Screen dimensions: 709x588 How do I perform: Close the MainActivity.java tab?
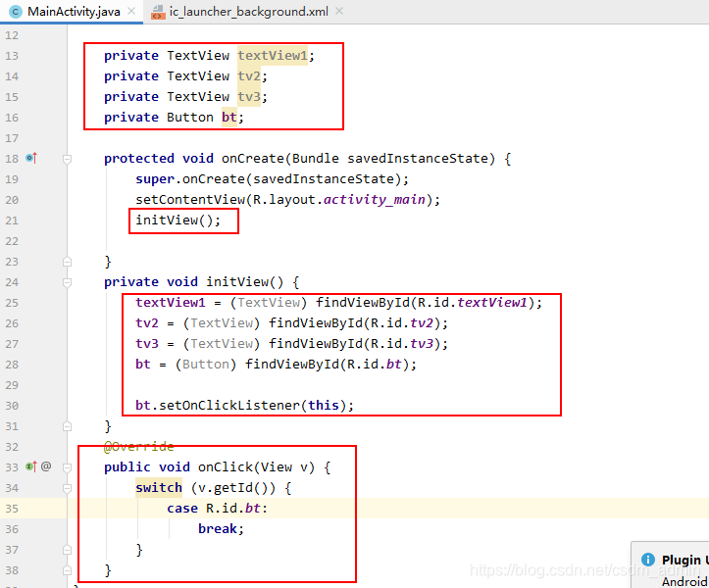click(x=131, y=11)
